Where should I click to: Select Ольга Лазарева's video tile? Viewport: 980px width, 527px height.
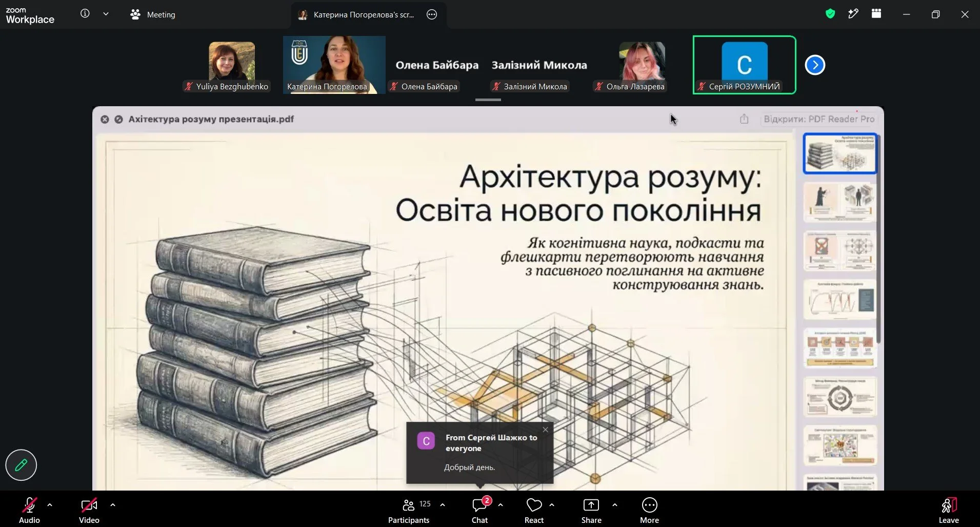click(x=642, y=65)
